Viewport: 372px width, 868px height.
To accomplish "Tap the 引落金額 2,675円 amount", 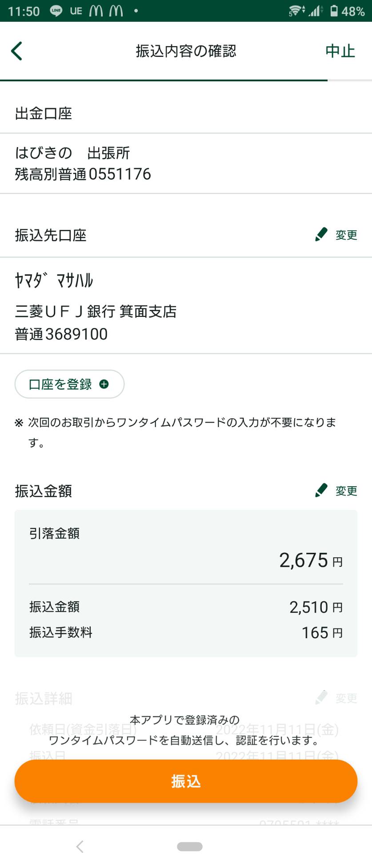I will [311, 560].
